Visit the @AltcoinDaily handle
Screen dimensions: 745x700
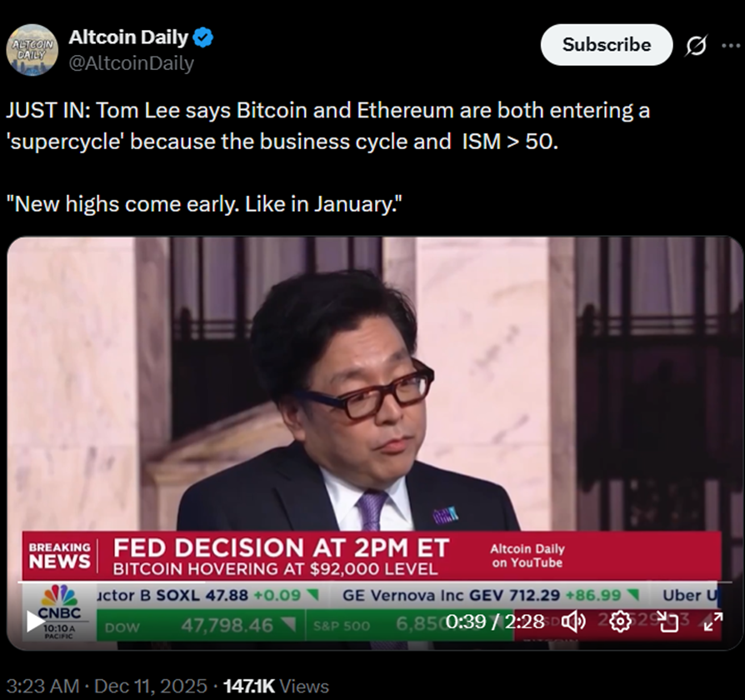tap(131, 63)
